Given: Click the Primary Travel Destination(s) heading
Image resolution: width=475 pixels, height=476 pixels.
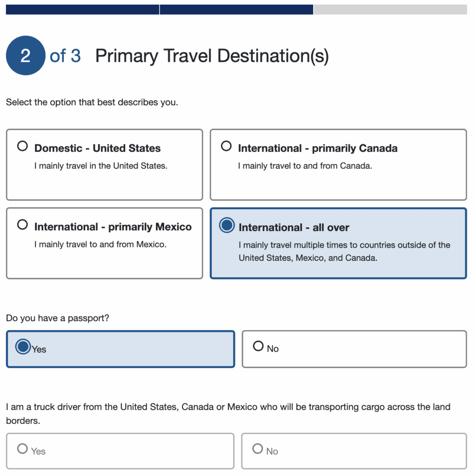Looking at the screenshot, I should [x=212, y=55].
